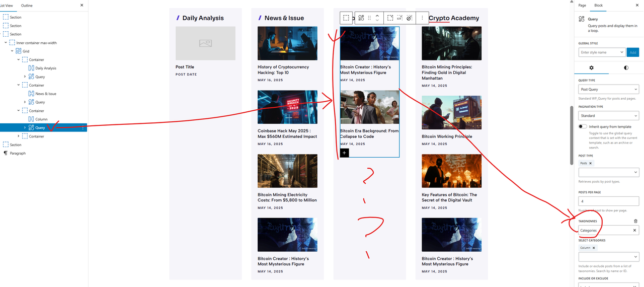Select the News & Issue heading in list
The image size is (644, 287).
point(46,94)
